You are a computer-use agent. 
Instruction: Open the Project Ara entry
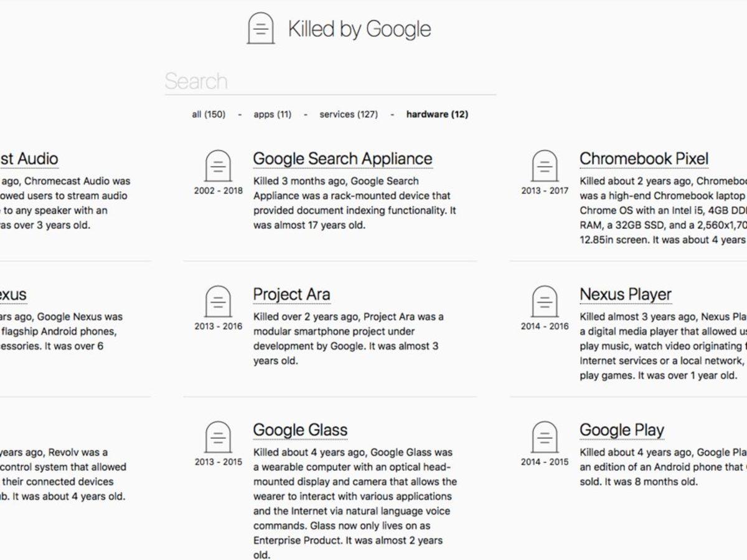click(291, 294)
